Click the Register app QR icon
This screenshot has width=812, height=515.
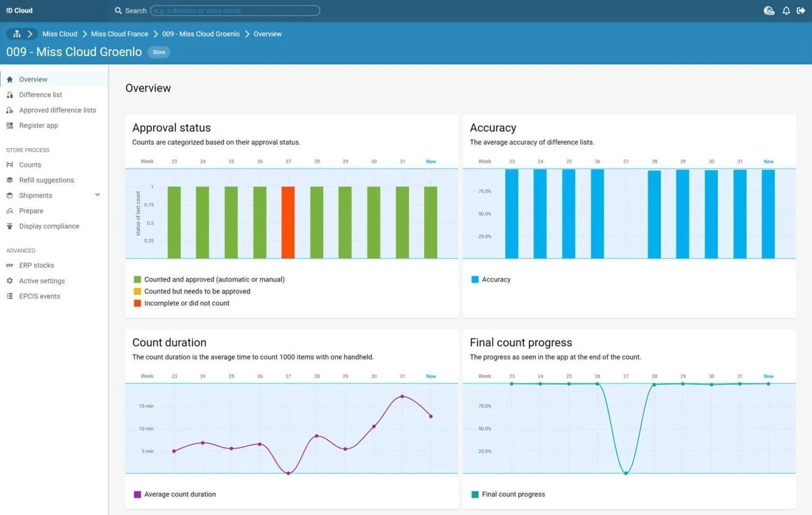pos(10,126)
